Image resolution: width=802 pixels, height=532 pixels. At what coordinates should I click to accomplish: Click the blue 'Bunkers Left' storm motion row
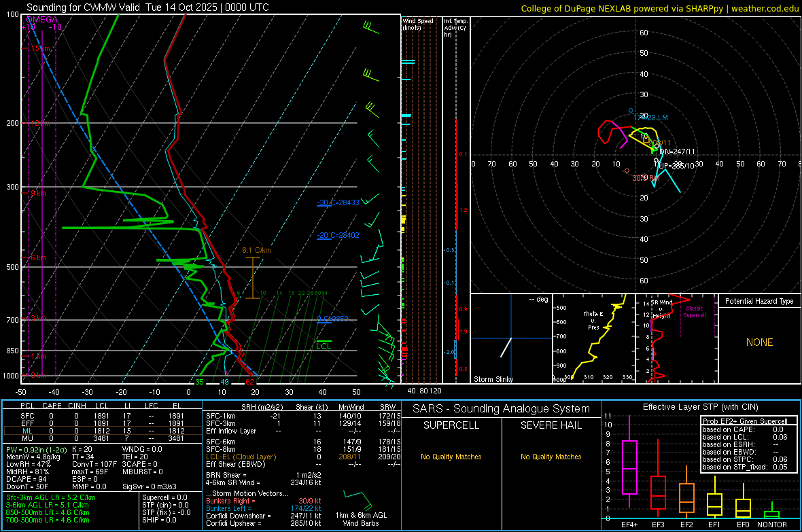(264, 508)
